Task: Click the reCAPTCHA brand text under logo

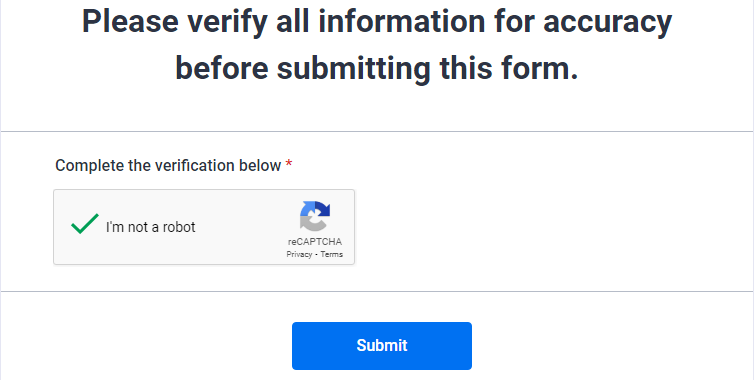Action: click(x=315, y=242)
